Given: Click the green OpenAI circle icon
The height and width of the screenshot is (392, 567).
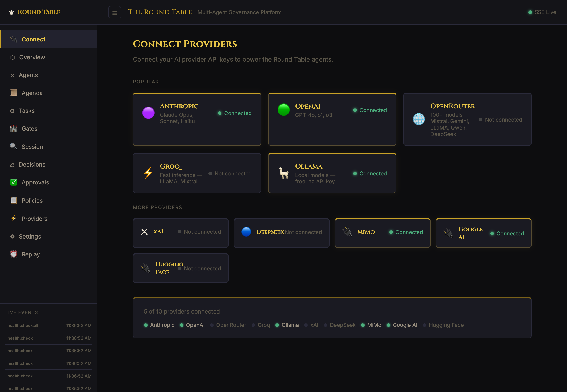Looking at the screenshot, I should pos(284,110).
